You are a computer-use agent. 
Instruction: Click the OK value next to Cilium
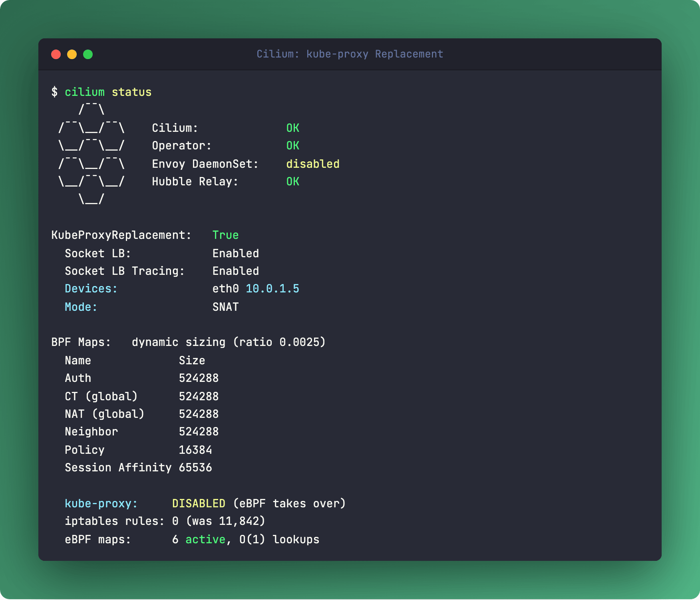(x=293, y=128)
